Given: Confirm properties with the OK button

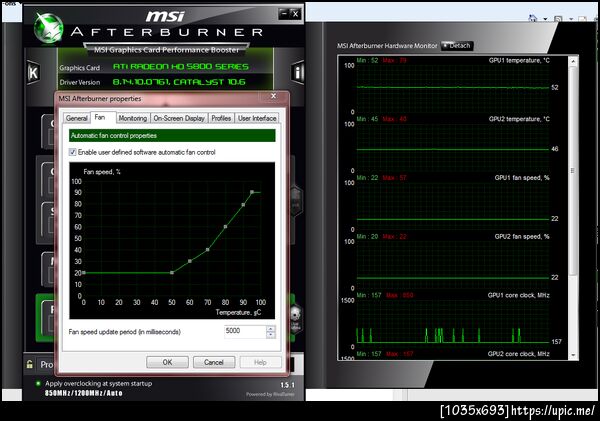Looking at the screenshot, I should (167, 362).
